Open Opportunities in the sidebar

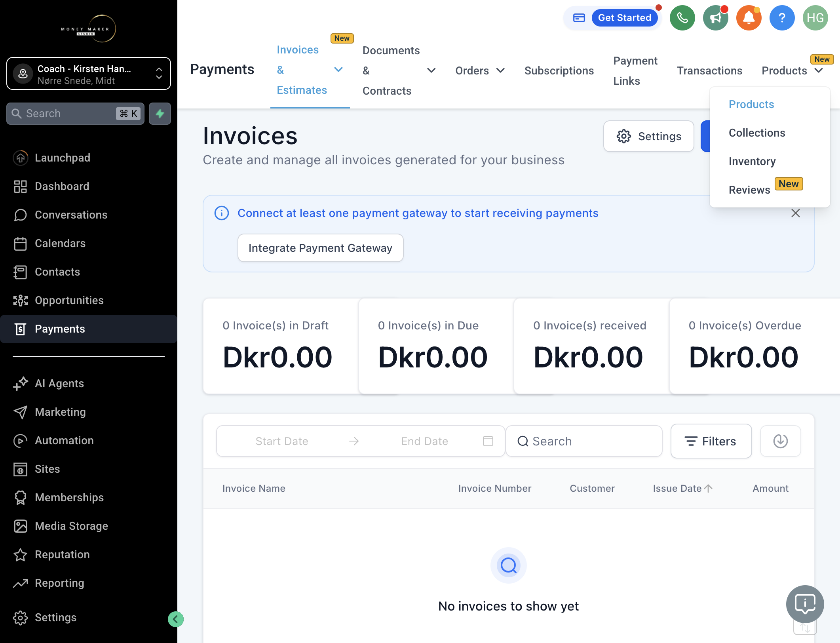click(x=89, y=300)
